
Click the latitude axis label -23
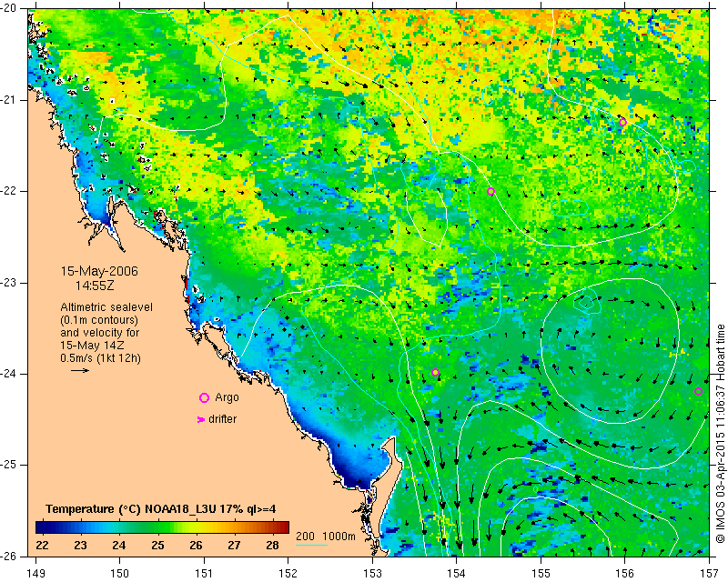(x=8, y=282)
